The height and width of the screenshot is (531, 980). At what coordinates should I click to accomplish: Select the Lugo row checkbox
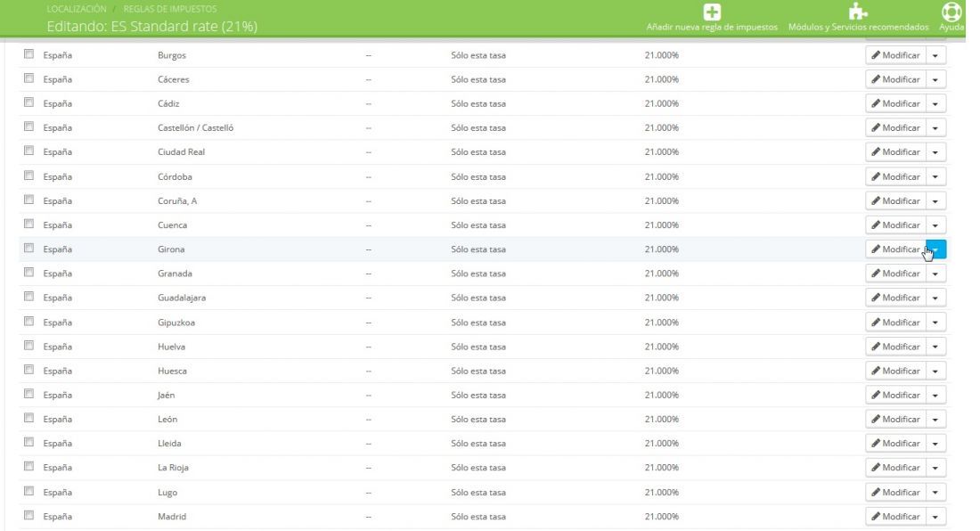pyautogui.click(x=29, y=491)
